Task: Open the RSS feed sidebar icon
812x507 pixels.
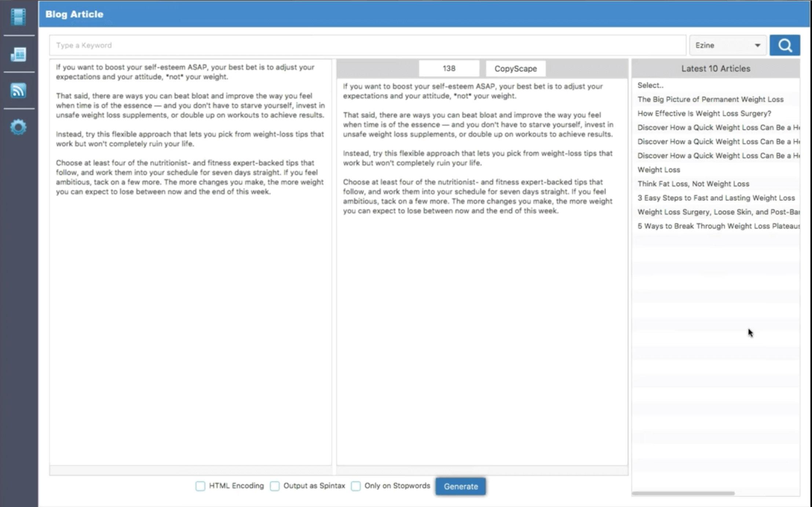Action: click(x=18, y=90)
